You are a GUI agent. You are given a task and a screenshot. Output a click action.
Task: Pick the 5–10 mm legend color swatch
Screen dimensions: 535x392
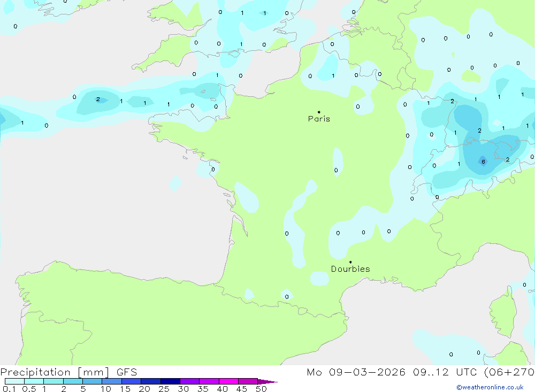(x=92, y=381)
